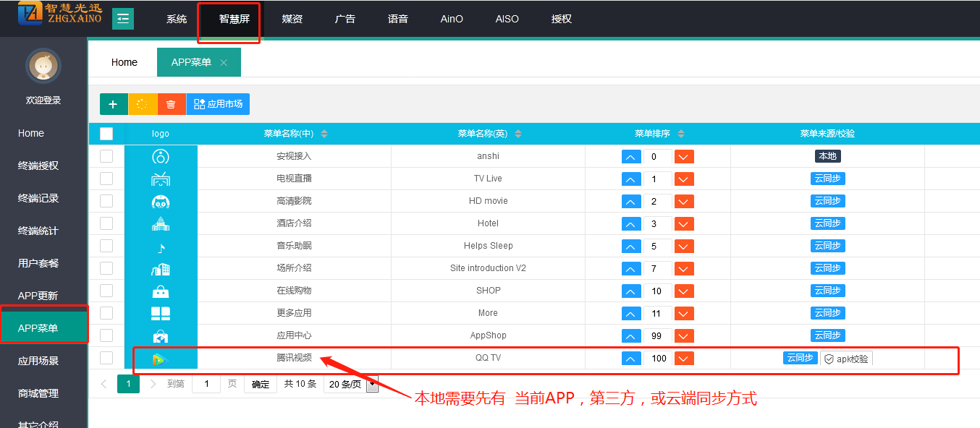Click the 腾讯视频 app logo icon
This screenshot has width=980, height=428.
[160, 358]
